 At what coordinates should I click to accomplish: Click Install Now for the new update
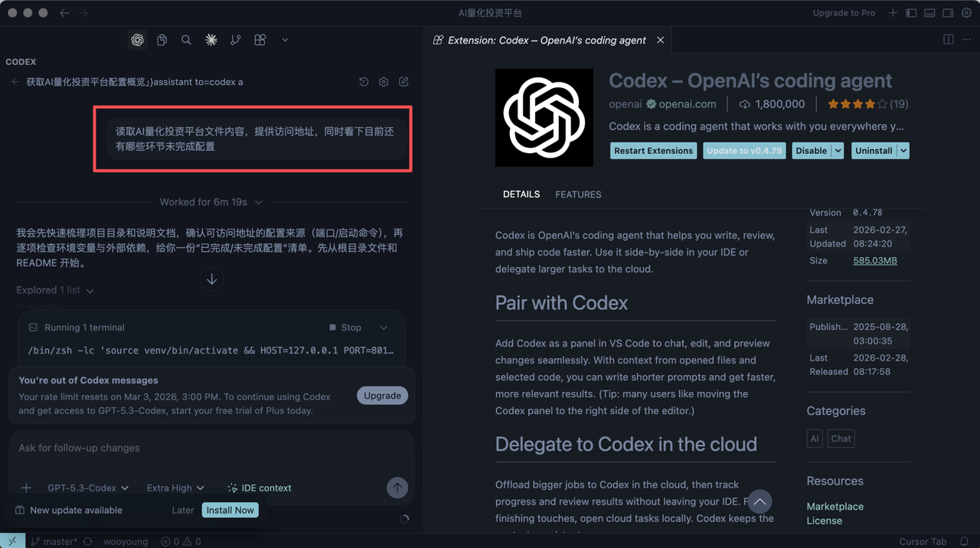[230, 510]
